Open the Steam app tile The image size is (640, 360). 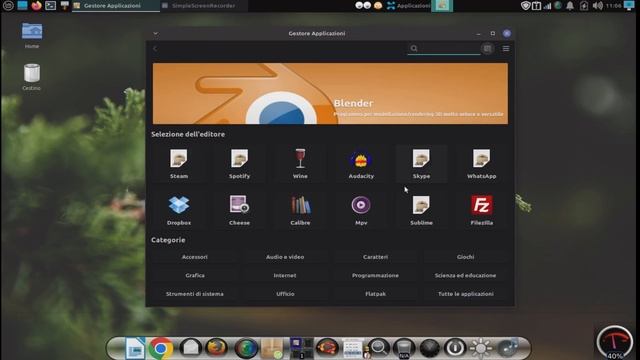pos(179,164)
